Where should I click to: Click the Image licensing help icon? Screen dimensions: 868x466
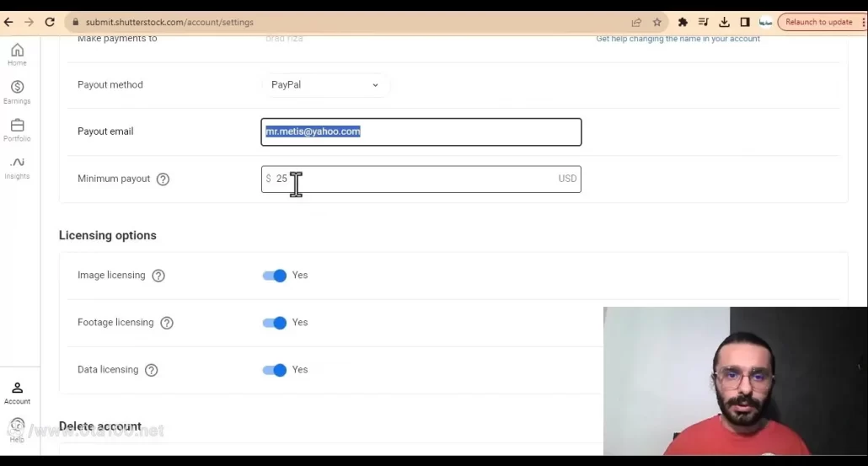click(x=158, y=276)
